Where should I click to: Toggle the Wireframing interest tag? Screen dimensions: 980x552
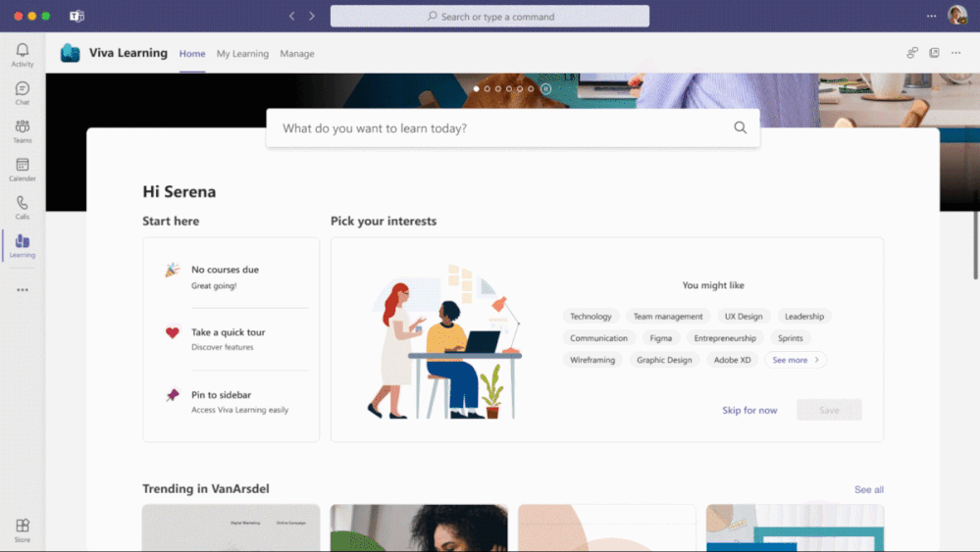tap(593, 360)
